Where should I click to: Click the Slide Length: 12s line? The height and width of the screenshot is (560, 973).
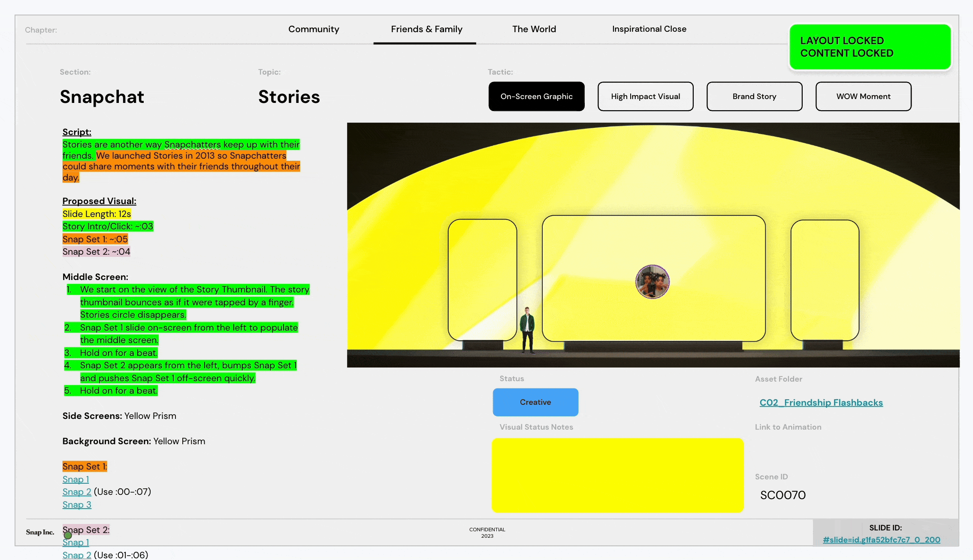[97, 214]
